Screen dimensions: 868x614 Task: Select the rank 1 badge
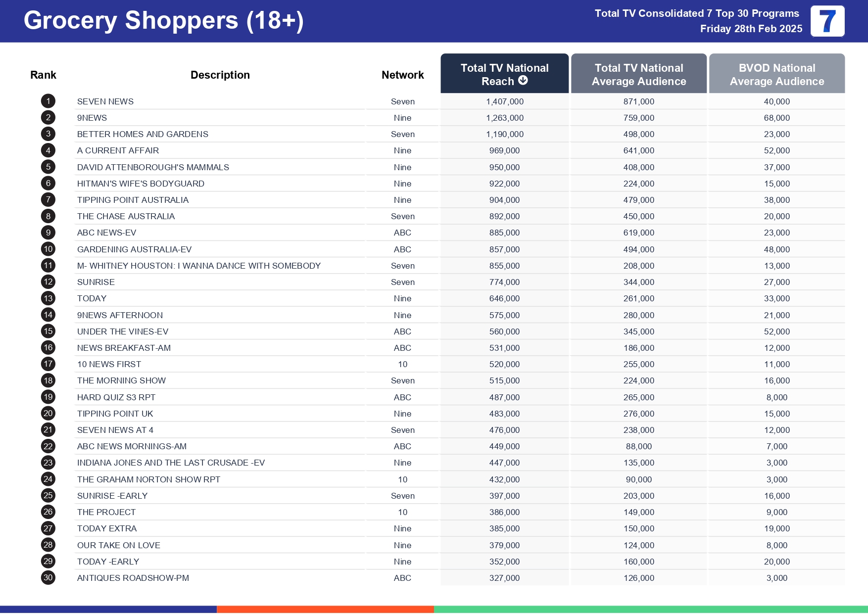click(x=48, y=101)
